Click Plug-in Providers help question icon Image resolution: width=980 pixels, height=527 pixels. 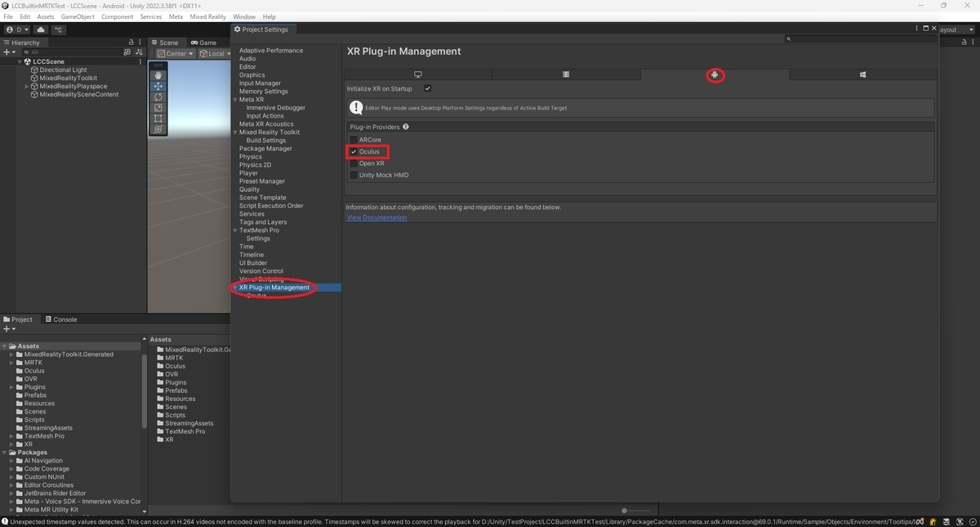(406, 127)
